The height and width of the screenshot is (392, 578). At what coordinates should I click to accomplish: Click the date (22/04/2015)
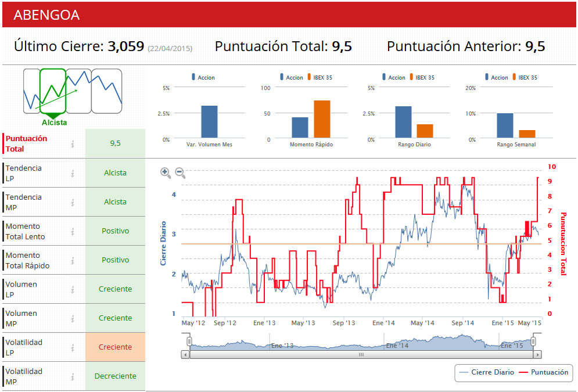point(170,48)
